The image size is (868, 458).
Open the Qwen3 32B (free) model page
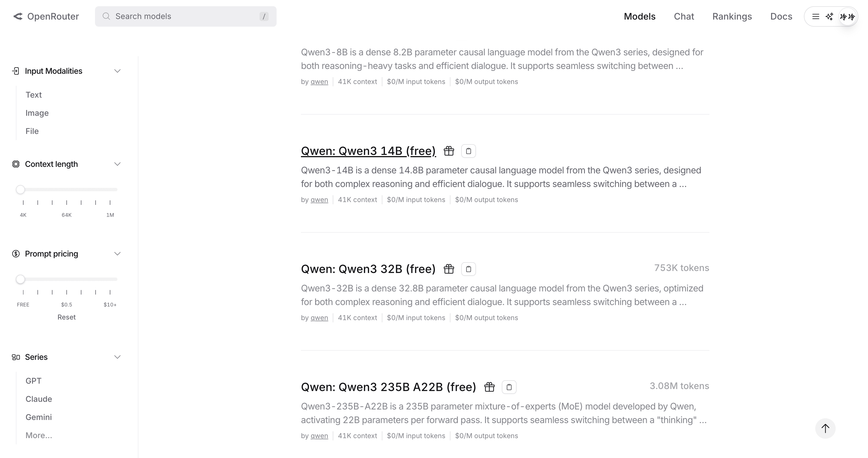[x=368, y=269]
